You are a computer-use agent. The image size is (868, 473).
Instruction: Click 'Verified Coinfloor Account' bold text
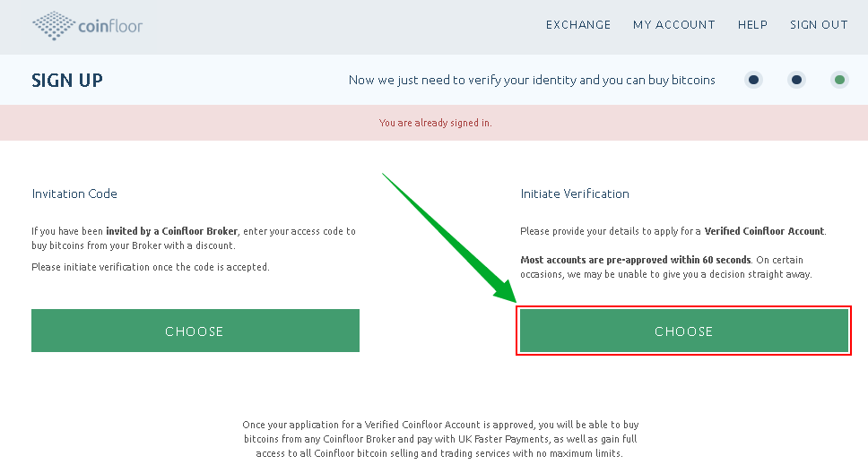click(764, 231)
